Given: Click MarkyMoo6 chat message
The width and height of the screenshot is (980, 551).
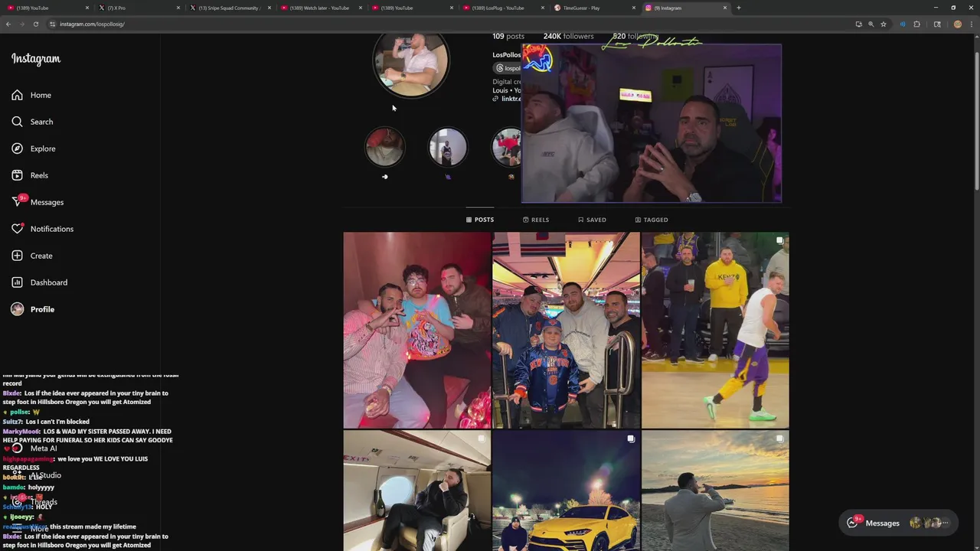Looking at the screenshot, I should 87,435.
